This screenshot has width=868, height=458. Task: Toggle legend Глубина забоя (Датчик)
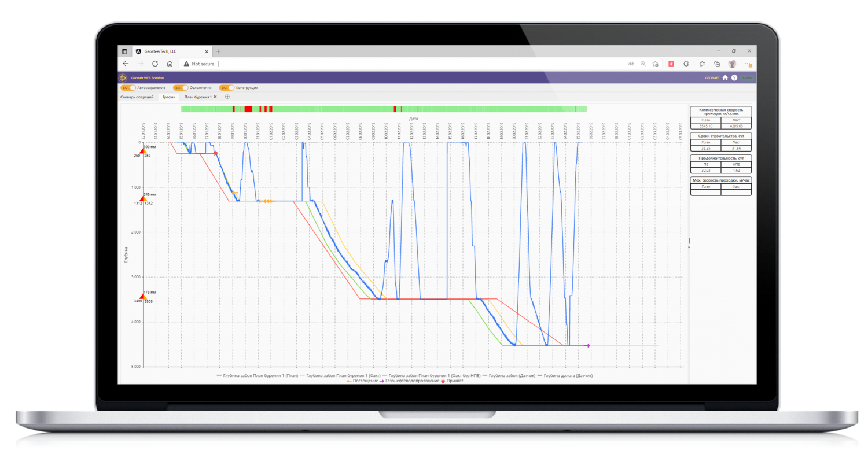(509, 376)
